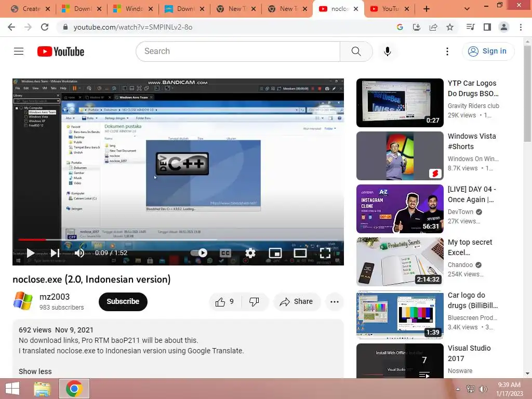The width and height of the screenshot is (532, 399).
Task: Open YouTube settings three-dot menu
Action: coord(447,51)
